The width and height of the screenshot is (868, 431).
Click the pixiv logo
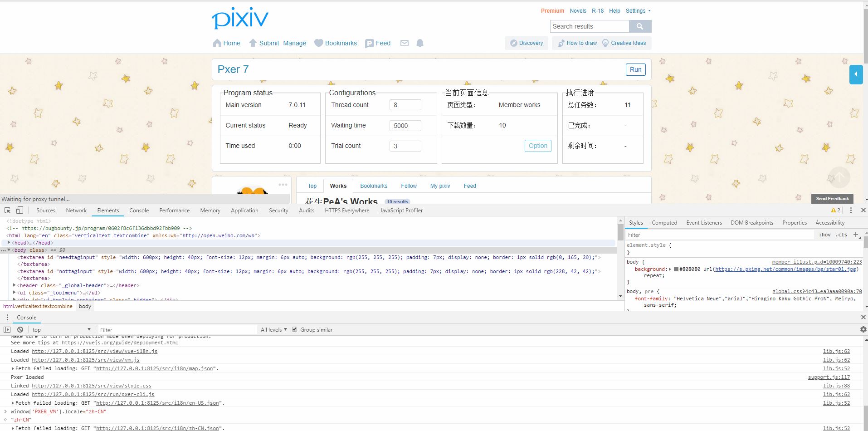pyautogui.click(x=240, y=18)
